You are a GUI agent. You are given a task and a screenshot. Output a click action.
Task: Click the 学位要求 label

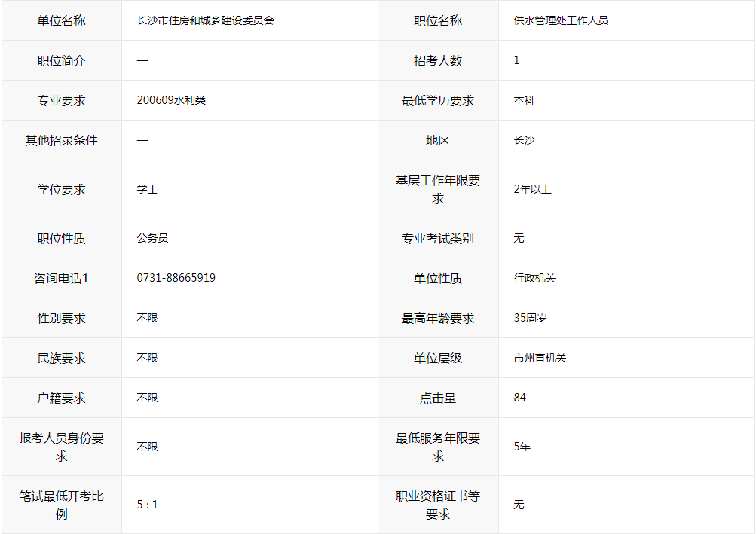pyautogui.click(x=62, y=189)
